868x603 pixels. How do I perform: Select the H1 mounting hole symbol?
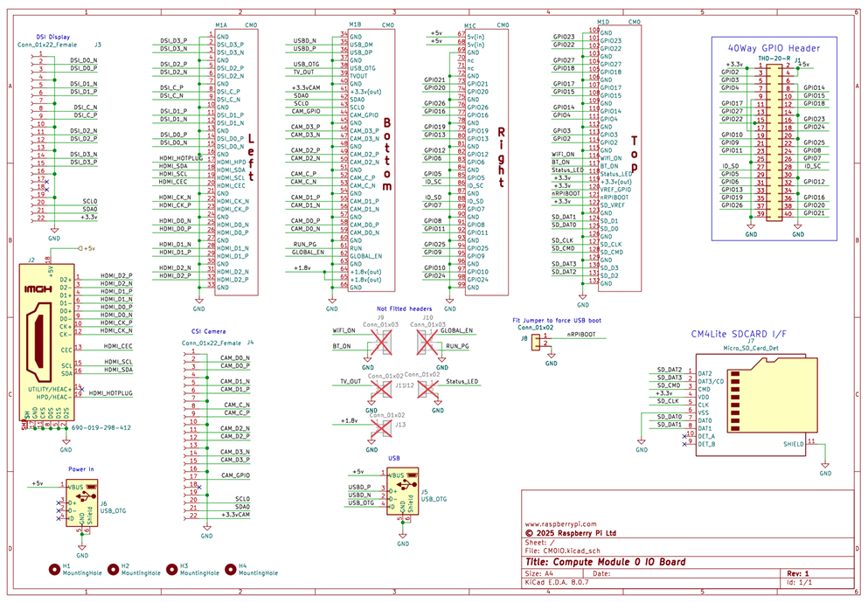click(54, 567)
